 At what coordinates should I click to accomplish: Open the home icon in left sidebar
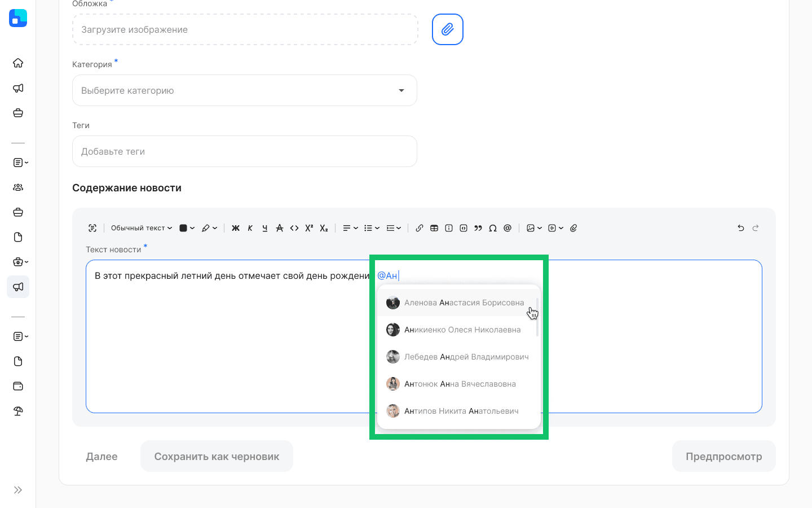click(x=18, y=63)
